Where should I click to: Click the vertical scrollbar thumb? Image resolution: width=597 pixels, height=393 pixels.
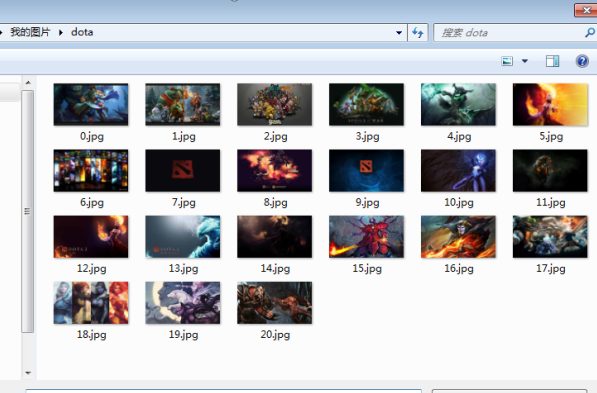[x=27, y=211]
